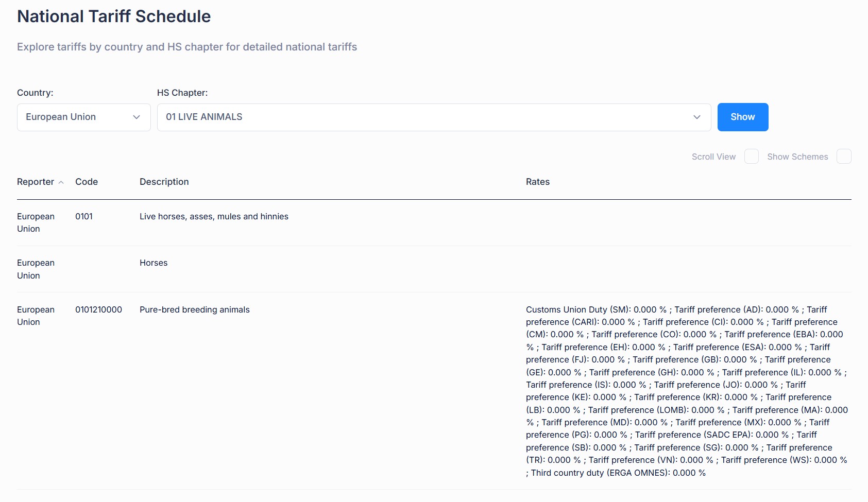Click the Reporter sort arrow icon

coord(61,182)
